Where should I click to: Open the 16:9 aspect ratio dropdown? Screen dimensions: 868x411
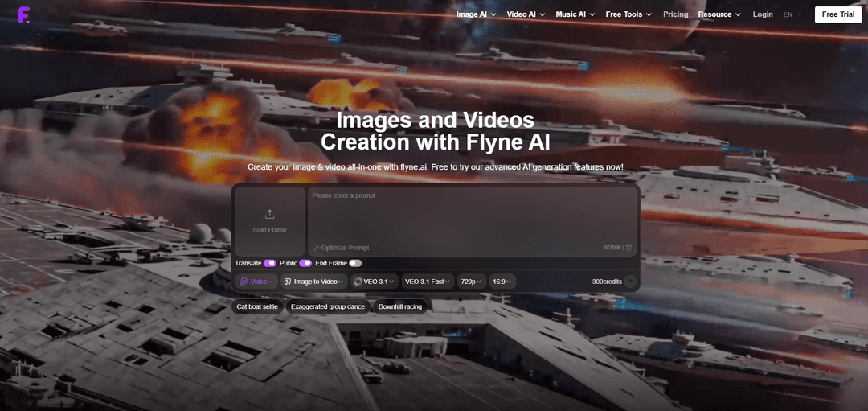502,282
